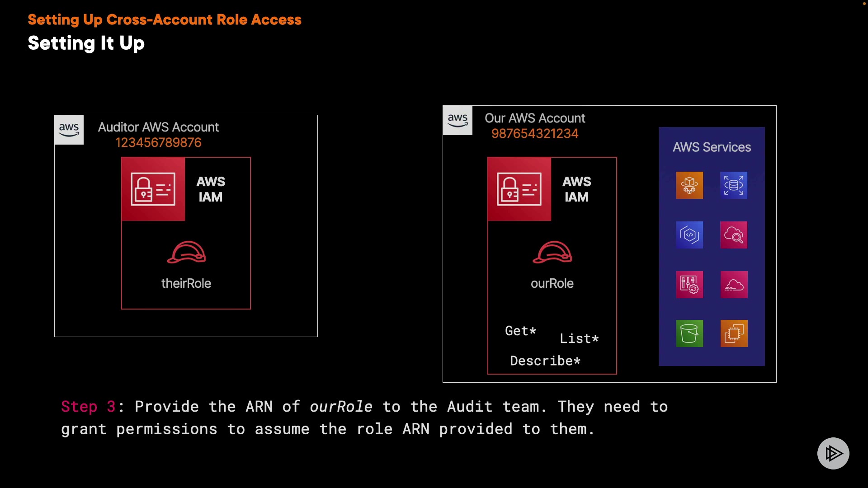The height and width of the screenshot is (488, 868).
Task: Click the Amazon S3 bucket icon
Action: 689,333
